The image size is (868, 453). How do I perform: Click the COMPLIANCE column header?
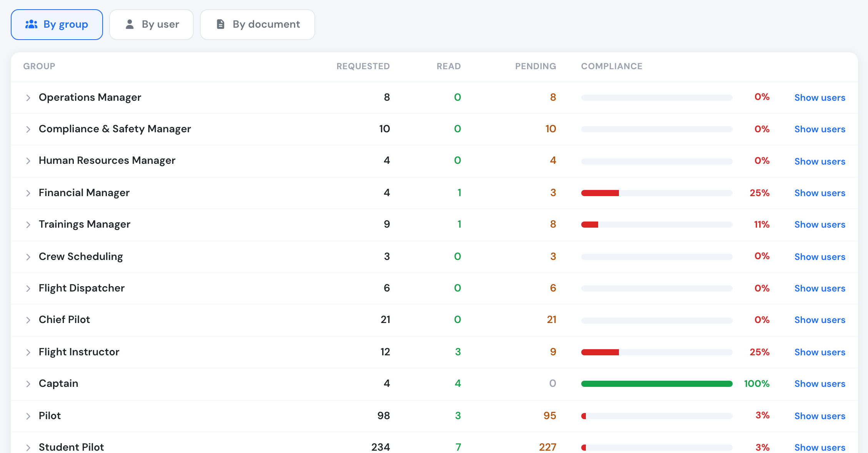[612, 66]
